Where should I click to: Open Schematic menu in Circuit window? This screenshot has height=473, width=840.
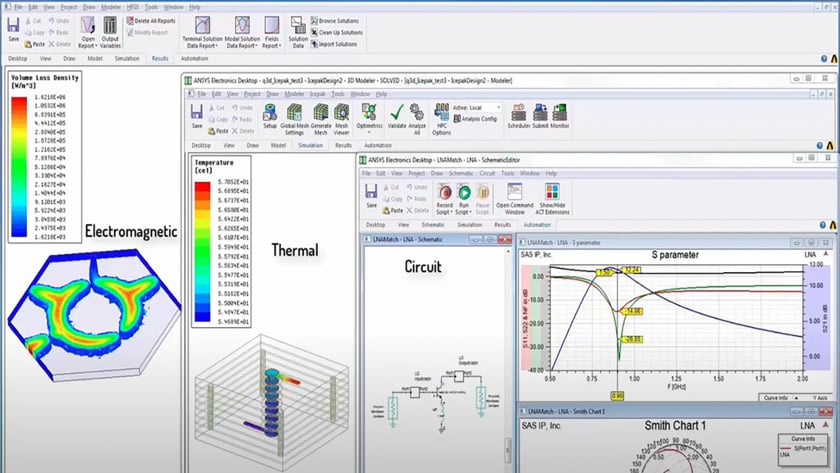point(461,174)
